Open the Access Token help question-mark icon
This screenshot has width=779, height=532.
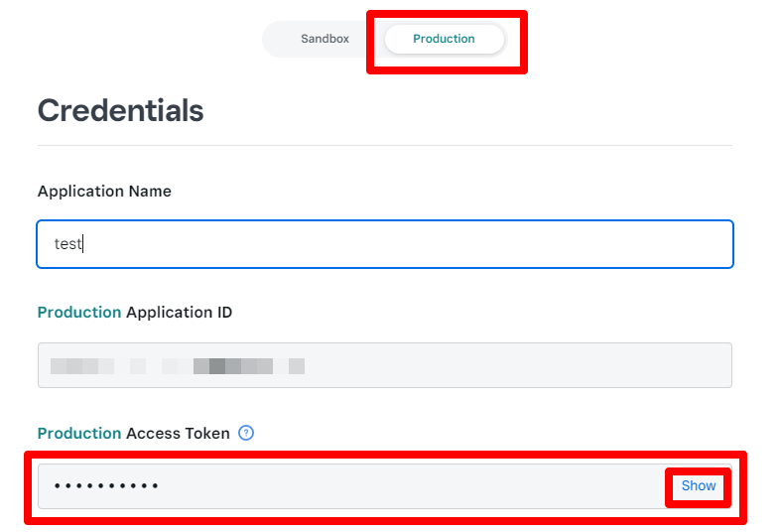click(x=246, y=433)
